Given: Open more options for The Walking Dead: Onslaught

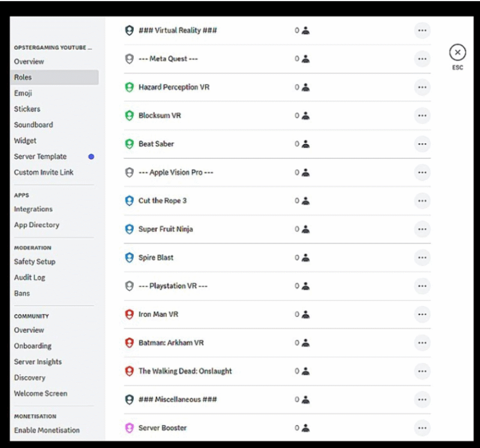Looking at the screenshot, I should [422, 371].
